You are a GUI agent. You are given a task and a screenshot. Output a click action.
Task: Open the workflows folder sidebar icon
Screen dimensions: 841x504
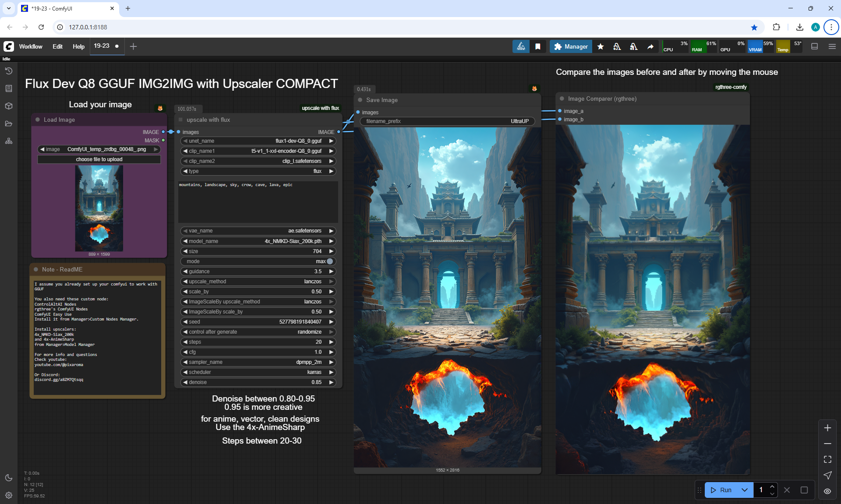pyautogui.click(x=9, y=123)
